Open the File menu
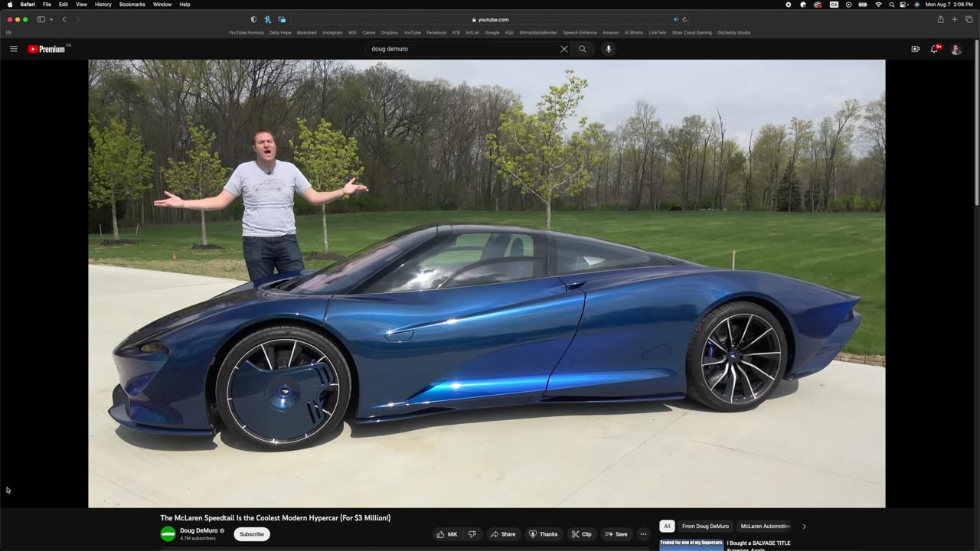The image size is (980, 551). pyautogui.click(x=47, y=5)
